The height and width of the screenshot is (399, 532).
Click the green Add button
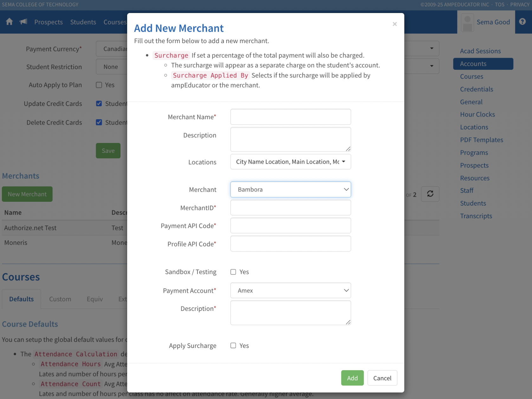pos(352,378)
